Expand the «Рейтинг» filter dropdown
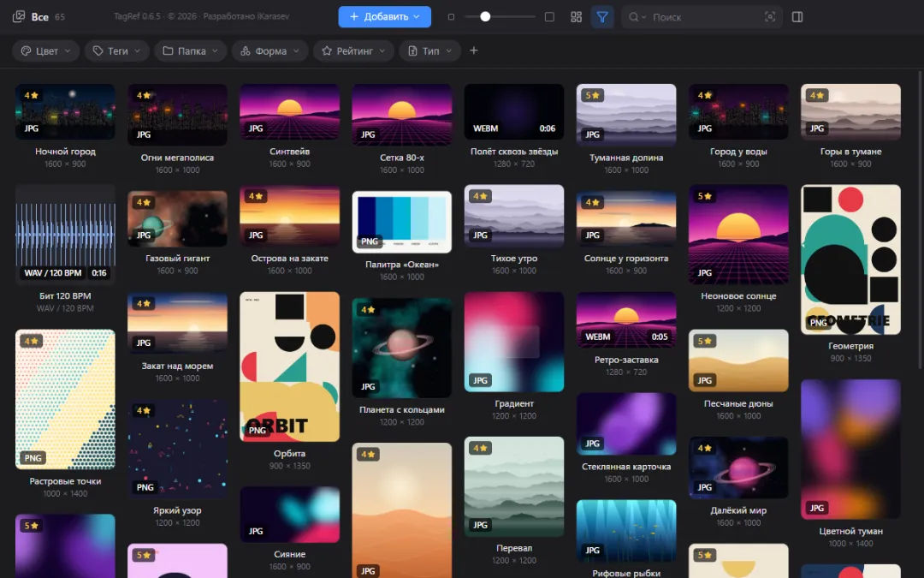924x578 pixels. (353, 51)
